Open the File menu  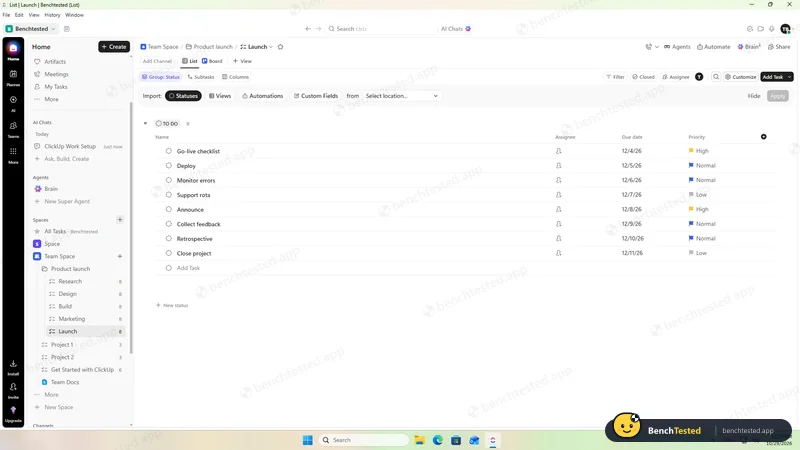click(x=6, y=15)
